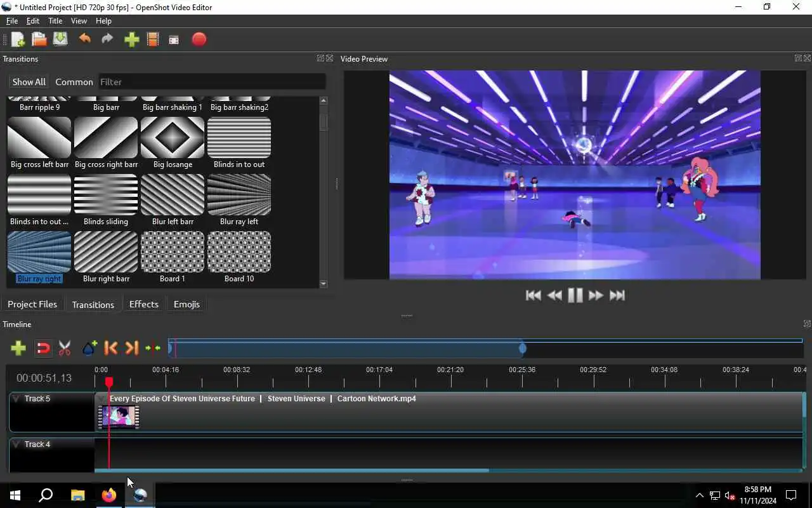Select the Blur ray left transition
Viewport: 812px width, 508px height.
click(239, 200)
